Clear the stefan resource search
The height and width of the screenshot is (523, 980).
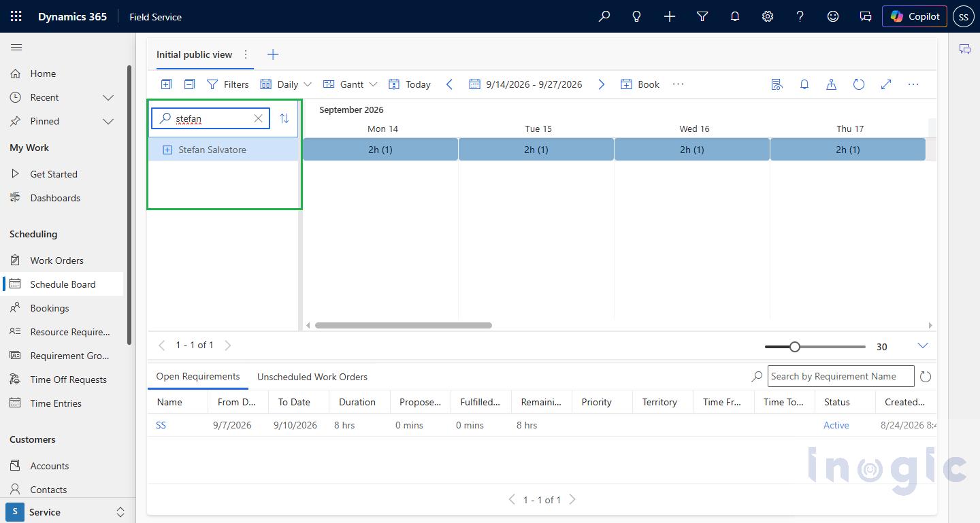259,118
